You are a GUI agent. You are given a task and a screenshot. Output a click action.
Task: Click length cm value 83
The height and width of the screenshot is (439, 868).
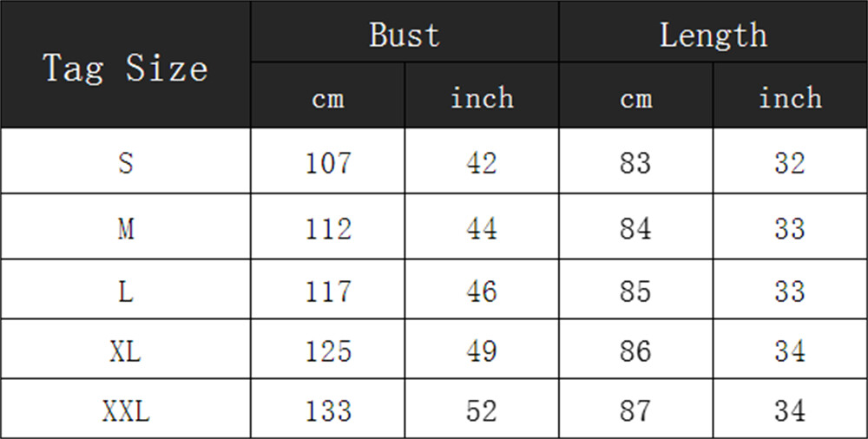tap(636, 161)
